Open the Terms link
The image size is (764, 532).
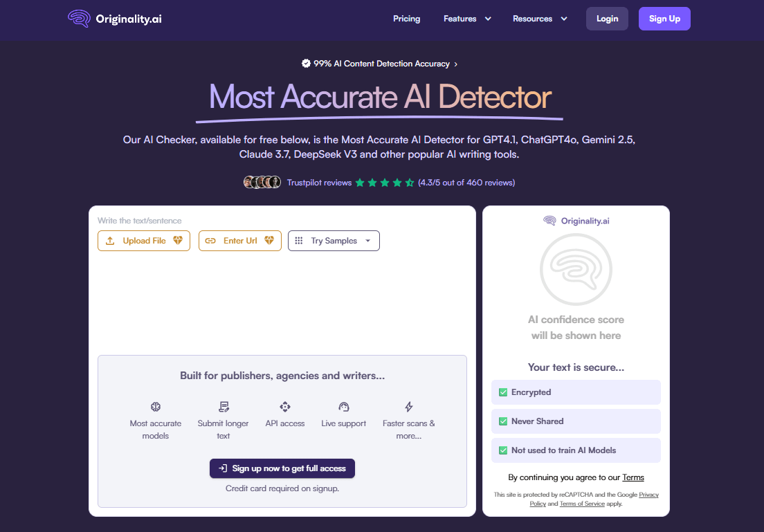click(633, 477)
